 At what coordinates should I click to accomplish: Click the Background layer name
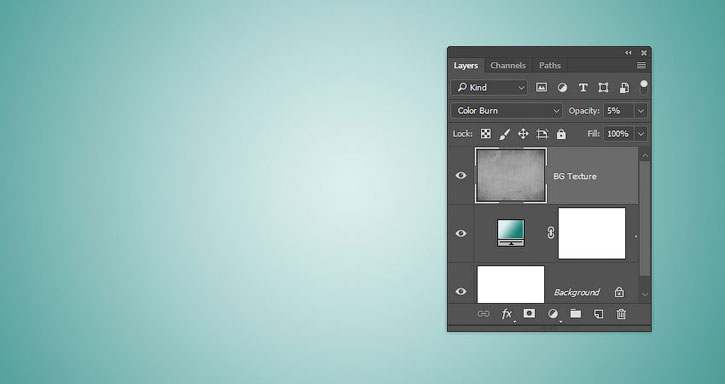click(x=577, y=292)
